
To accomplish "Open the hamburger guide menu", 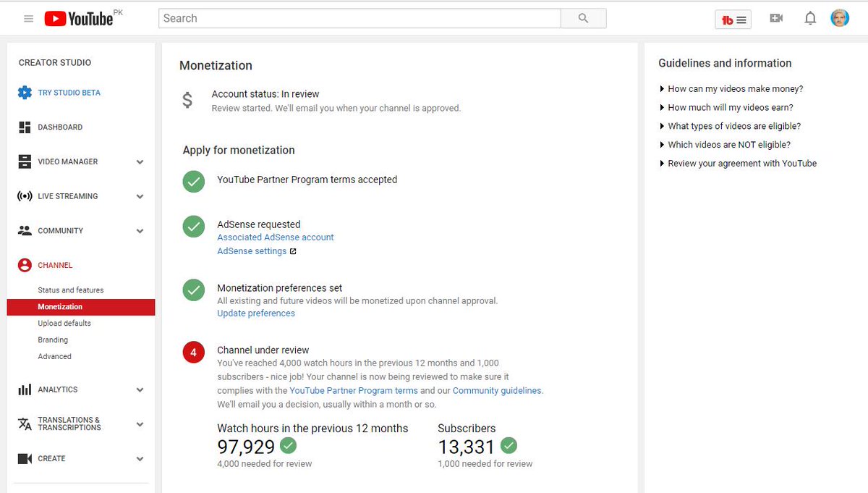I will (x=29, y=19).
